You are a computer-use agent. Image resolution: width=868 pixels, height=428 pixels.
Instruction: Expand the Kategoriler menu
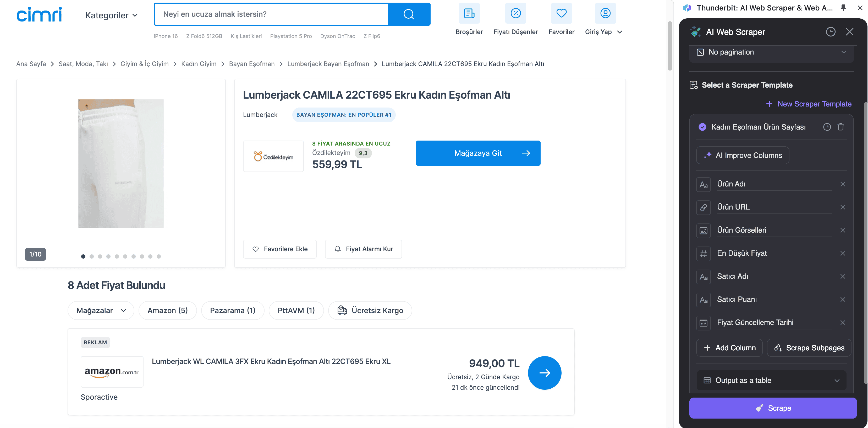(x=111, y=15)
